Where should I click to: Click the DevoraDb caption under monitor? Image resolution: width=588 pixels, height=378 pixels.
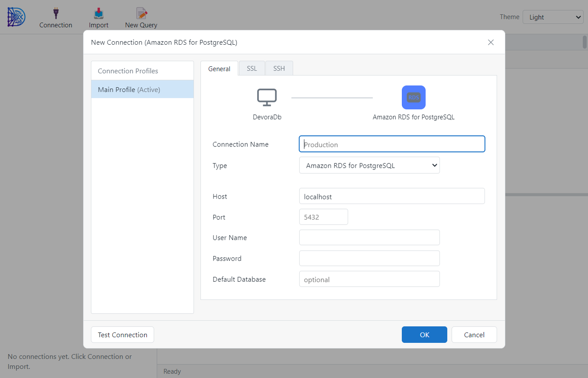pos(267,117)
